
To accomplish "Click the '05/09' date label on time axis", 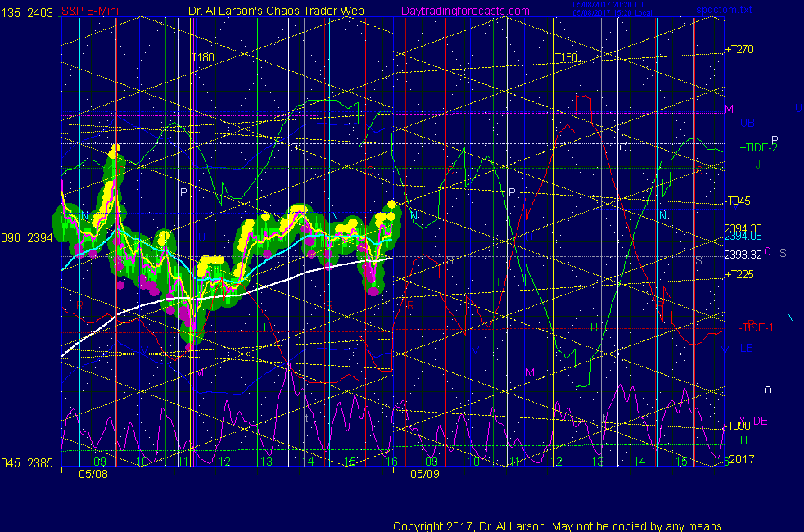I will click(x=425, y=474).
